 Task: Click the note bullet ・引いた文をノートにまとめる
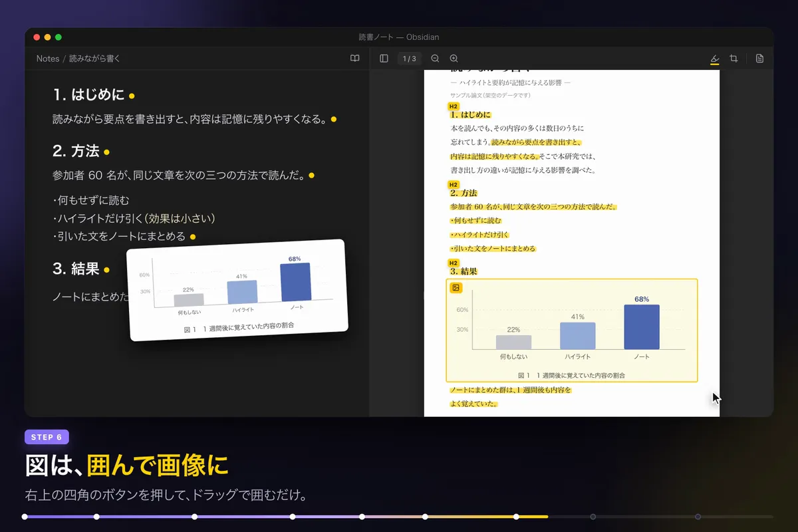[119, 237]
